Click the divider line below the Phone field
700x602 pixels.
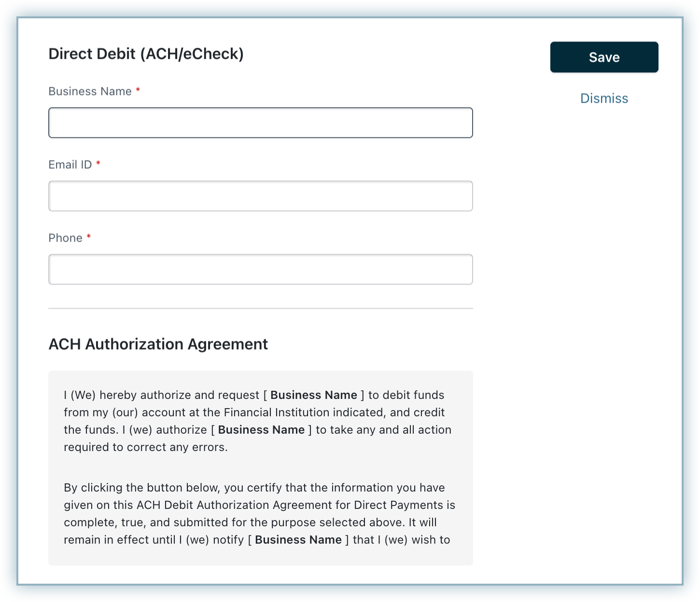[x=260, y=308]
